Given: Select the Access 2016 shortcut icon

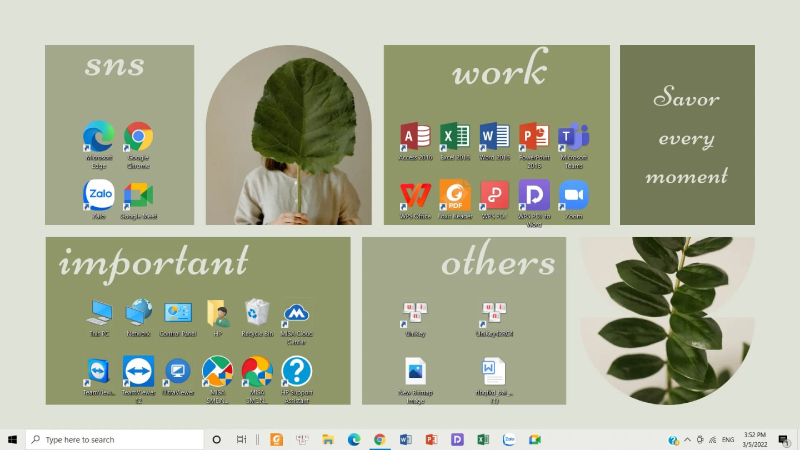Looking at the screenshot, I should point(415,141).
